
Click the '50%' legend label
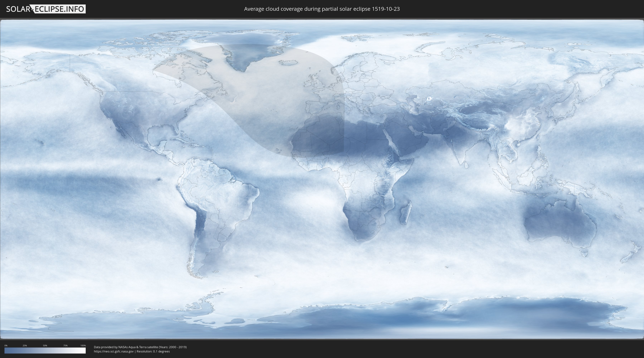point(45,345)
